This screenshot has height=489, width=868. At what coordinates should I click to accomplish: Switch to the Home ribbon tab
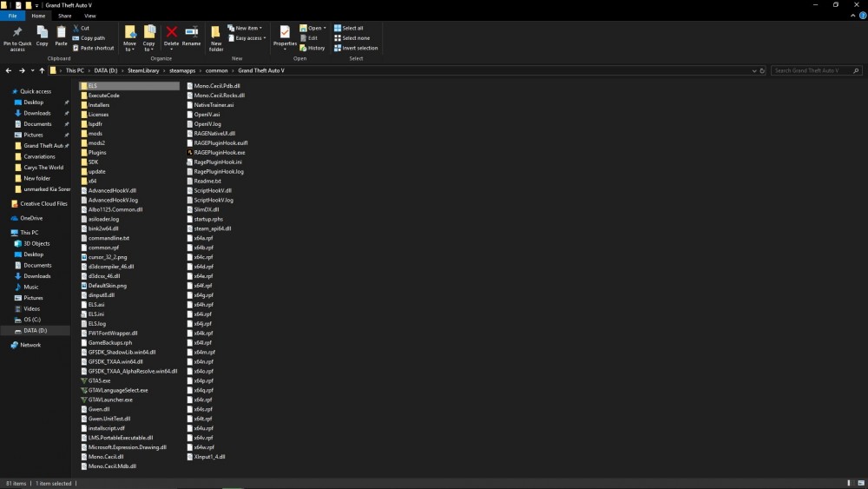tap(38, 16)
